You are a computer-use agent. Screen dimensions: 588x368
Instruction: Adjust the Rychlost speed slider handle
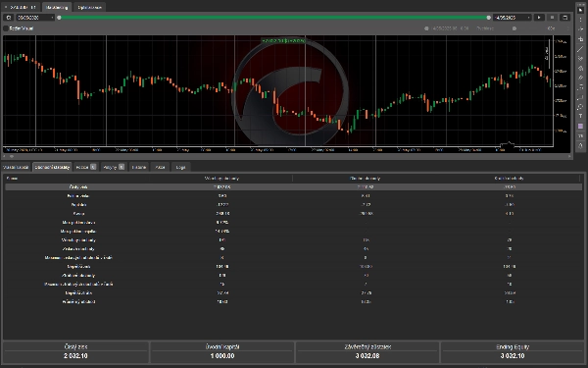click(514, 28)
